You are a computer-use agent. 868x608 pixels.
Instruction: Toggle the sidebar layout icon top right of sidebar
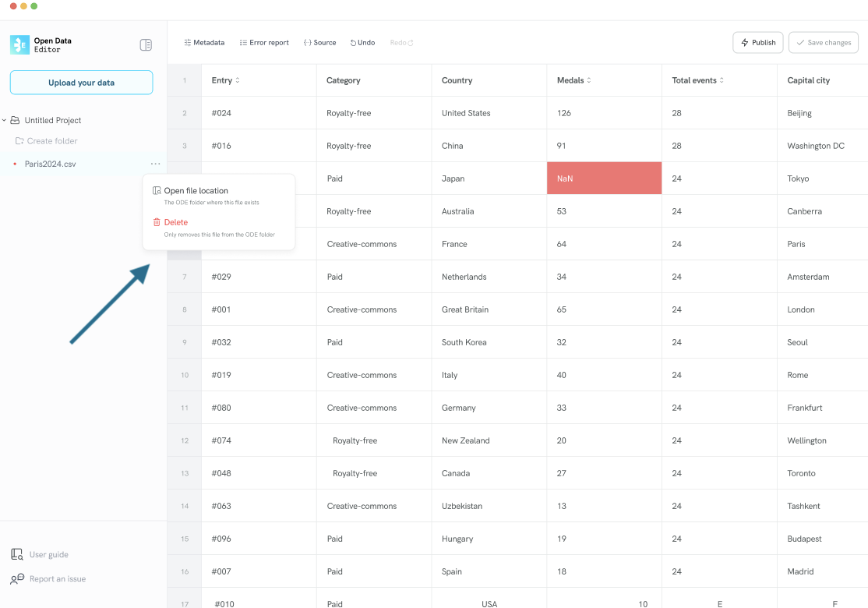pos(146,44)
